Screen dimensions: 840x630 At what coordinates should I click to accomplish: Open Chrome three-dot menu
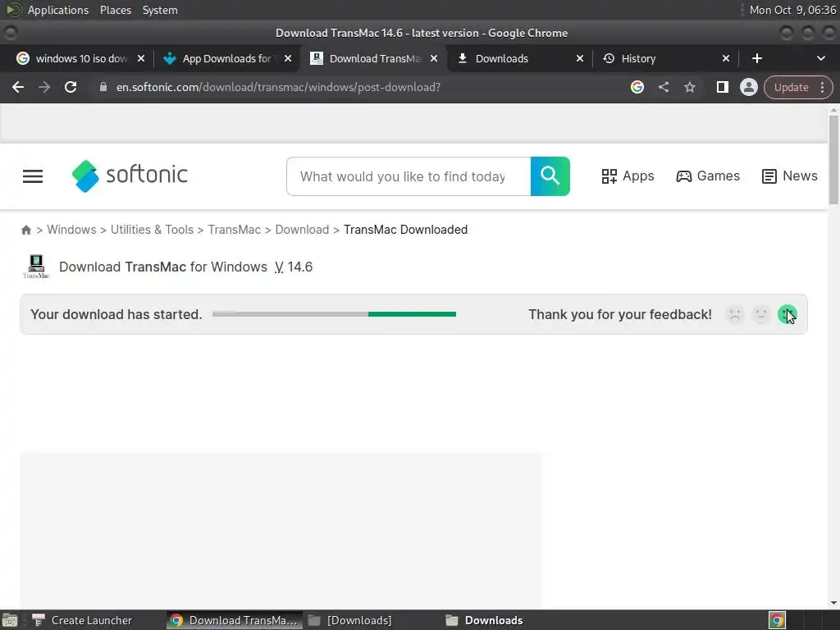click(823, 87)
